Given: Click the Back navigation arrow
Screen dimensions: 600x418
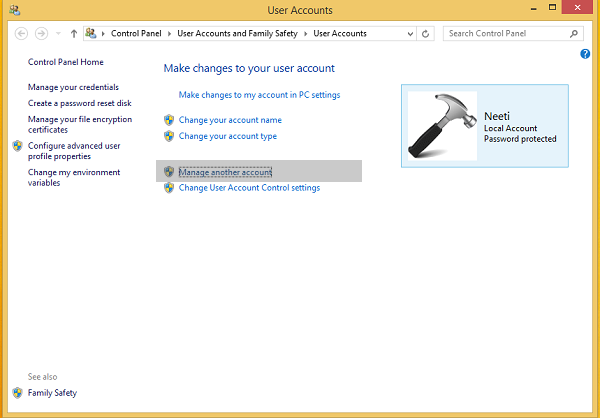Looking at the screenshot, I should pos(22,33).
